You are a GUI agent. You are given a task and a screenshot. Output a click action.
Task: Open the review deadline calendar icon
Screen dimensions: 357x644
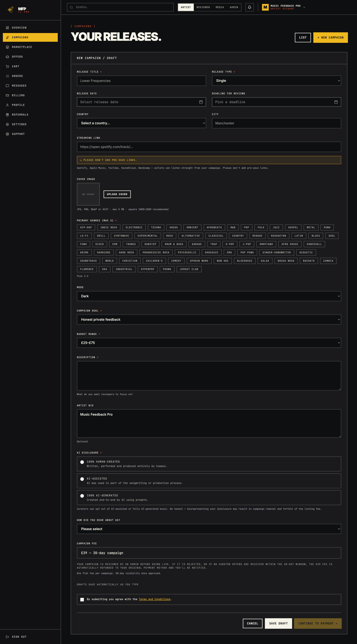336,102
